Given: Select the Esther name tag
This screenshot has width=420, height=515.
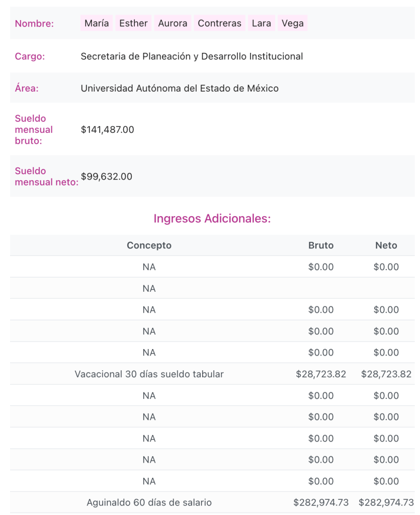Looking at the screenshot, I should (x=133, y=23).
